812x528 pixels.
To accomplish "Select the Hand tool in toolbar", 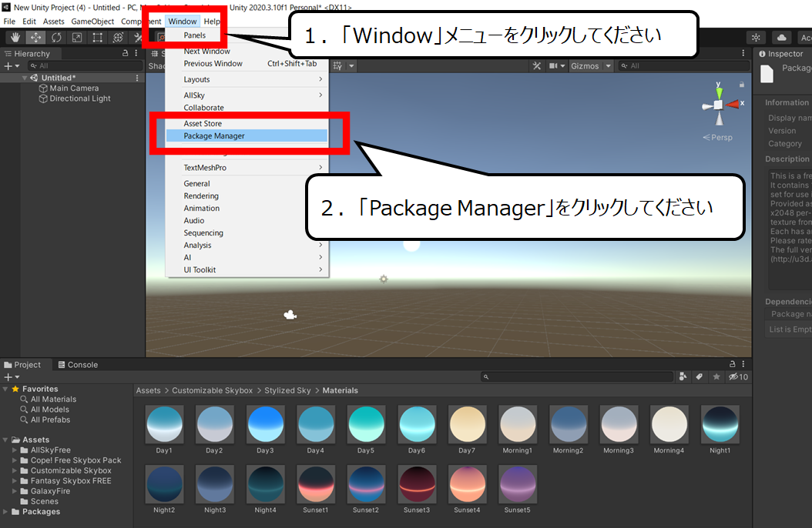I will point(15,37).
